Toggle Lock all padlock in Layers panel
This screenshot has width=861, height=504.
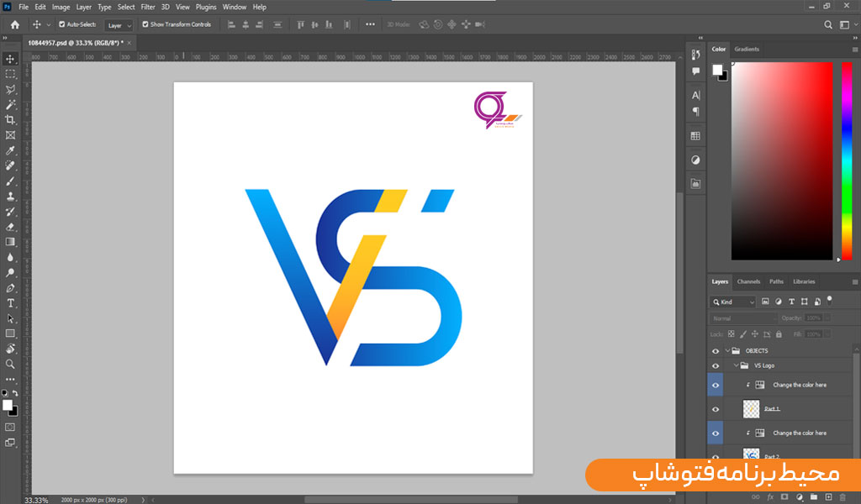[x=779, y=334]
